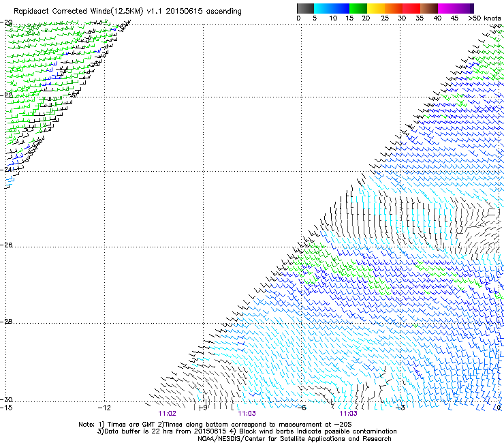Click the -6 longitude axis label
Screen dimensions: 504x443
[x=302, y=408]
